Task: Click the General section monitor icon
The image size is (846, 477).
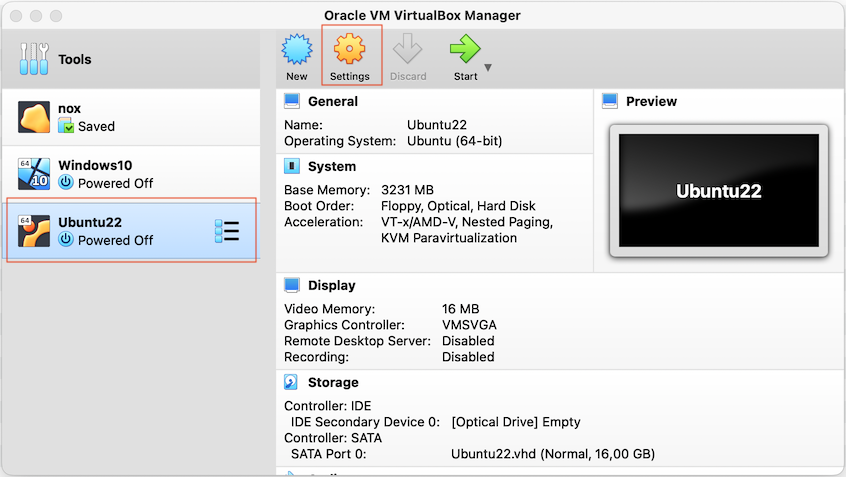Action: (x=292, y=101)
